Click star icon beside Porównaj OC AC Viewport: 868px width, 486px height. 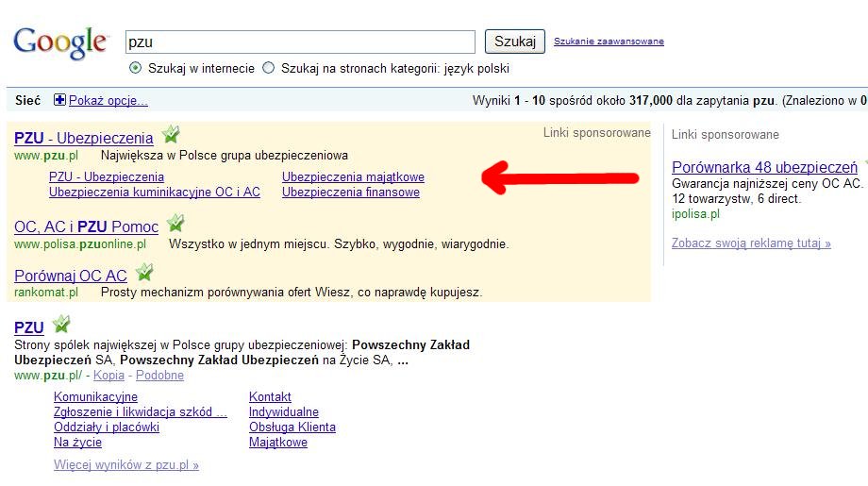(144, 272)
